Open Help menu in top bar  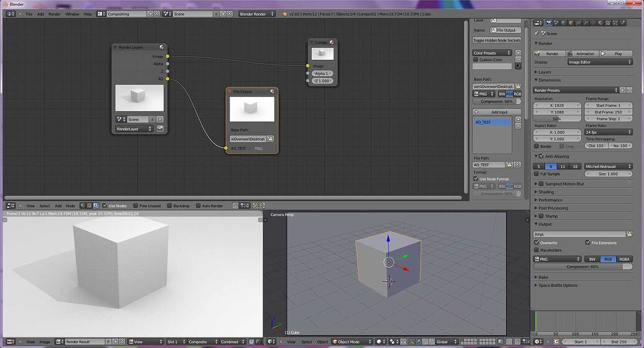[x=88, y=14]
